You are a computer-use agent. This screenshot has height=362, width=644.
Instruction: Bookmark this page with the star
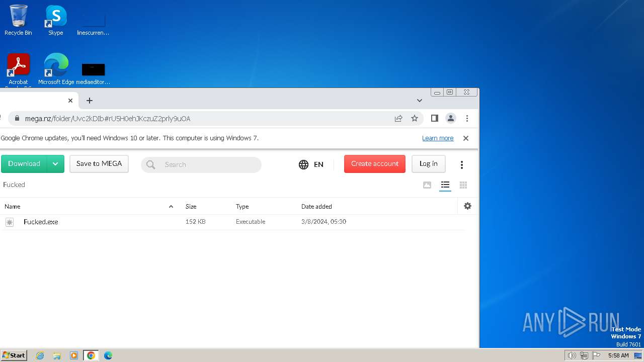coord(415,119)
